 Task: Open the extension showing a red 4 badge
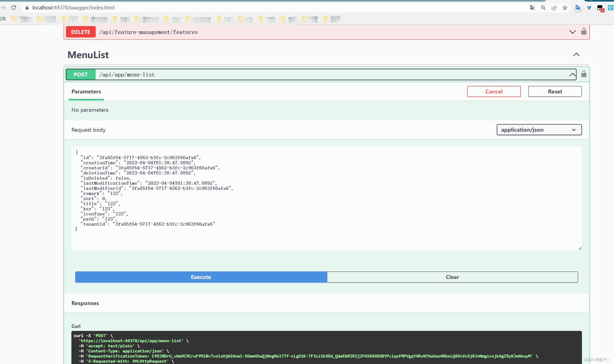(x=599, y=8)
